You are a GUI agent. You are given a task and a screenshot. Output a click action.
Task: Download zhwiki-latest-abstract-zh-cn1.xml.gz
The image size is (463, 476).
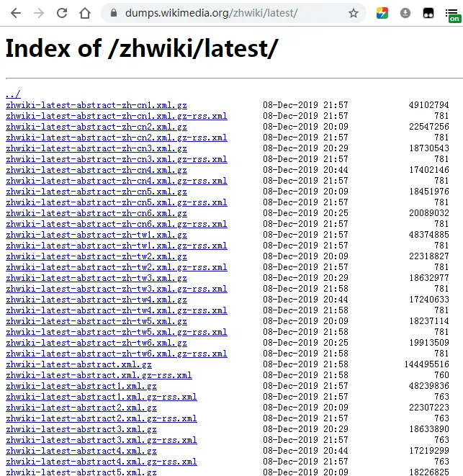click(x=96, y=105)
